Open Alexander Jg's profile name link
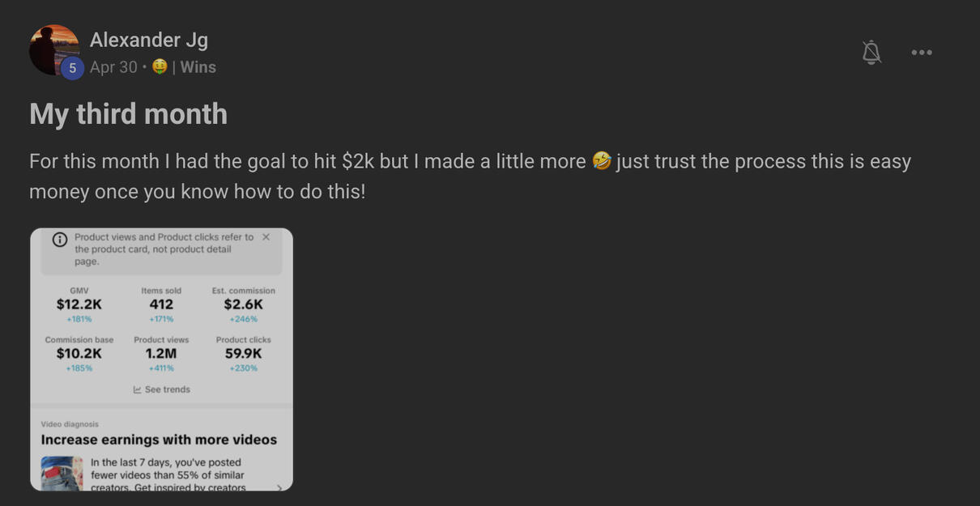Screen dimensions: 980x506 tap(149, 40)
